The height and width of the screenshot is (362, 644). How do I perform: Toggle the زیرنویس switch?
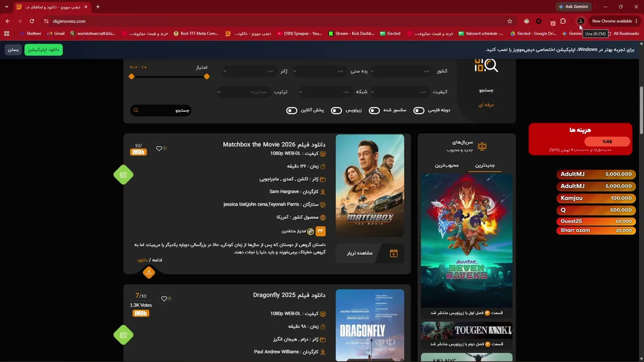[x=336, y=111]
